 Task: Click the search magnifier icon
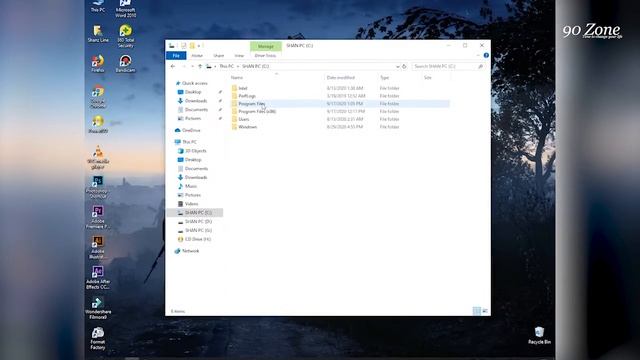pyautogui.click(x=480, y=66)
